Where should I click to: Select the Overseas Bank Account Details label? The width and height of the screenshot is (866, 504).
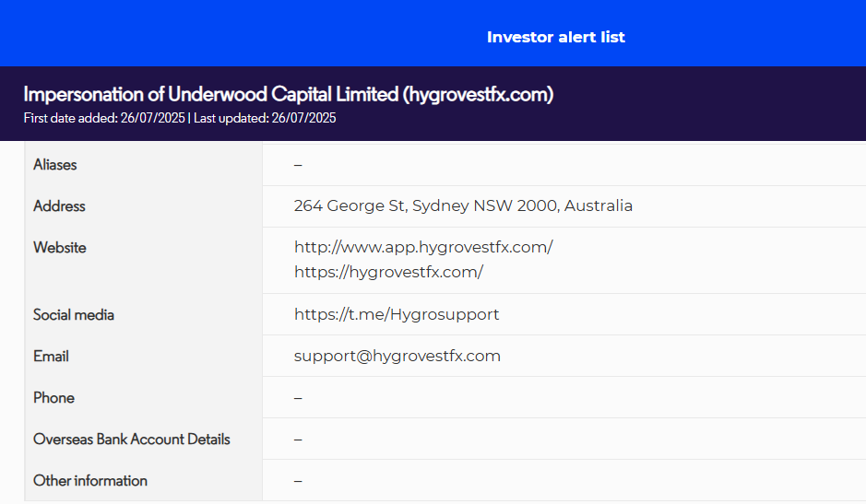click(x=132, y=439)
